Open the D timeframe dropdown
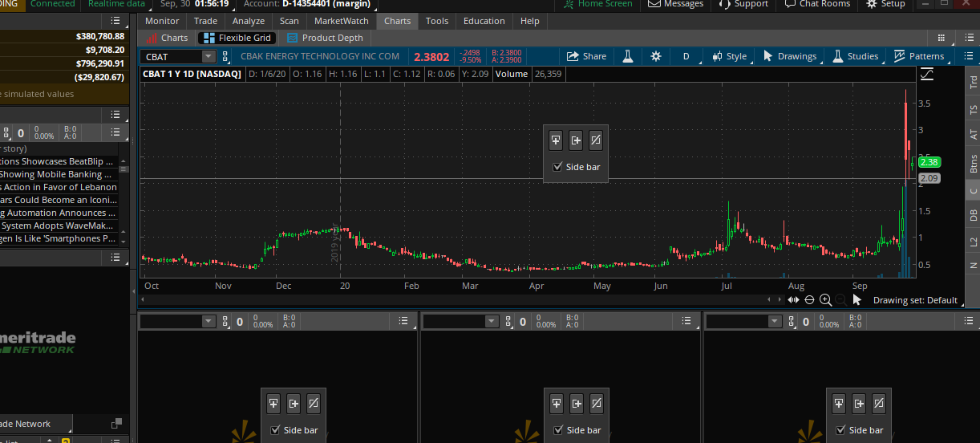The image size is (980, 443). click(686, 56)
